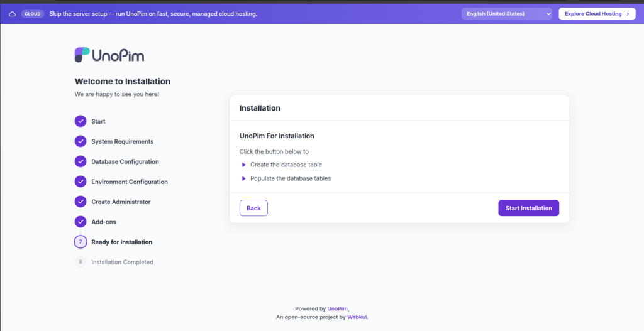Image resolution: width=644 pixels, height=331 pixels.
Task: Click the cloud icon in banner
Action: pos(13,14)
